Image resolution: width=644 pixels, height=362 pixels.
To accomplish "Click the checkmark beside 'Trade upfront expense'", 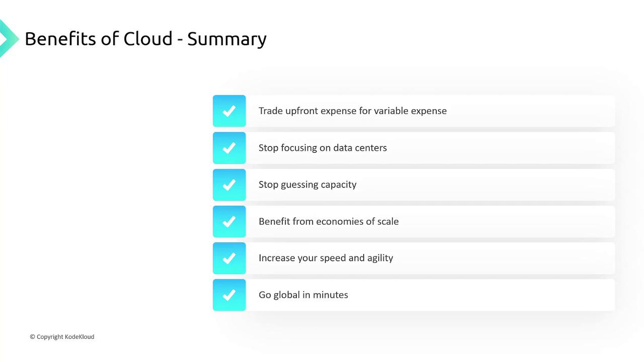I will 229,111.
